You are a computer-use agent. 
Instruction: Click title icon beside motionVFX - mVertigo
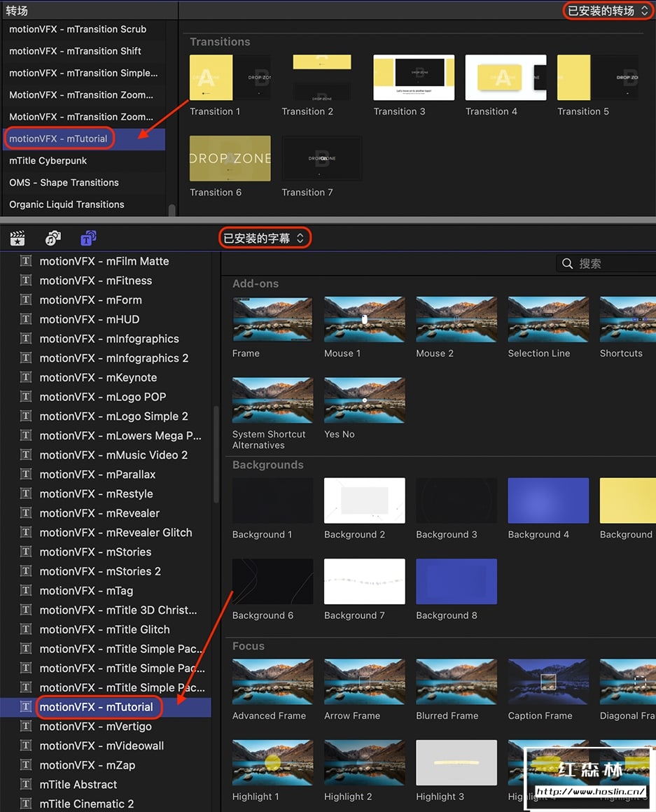point(25,726)
